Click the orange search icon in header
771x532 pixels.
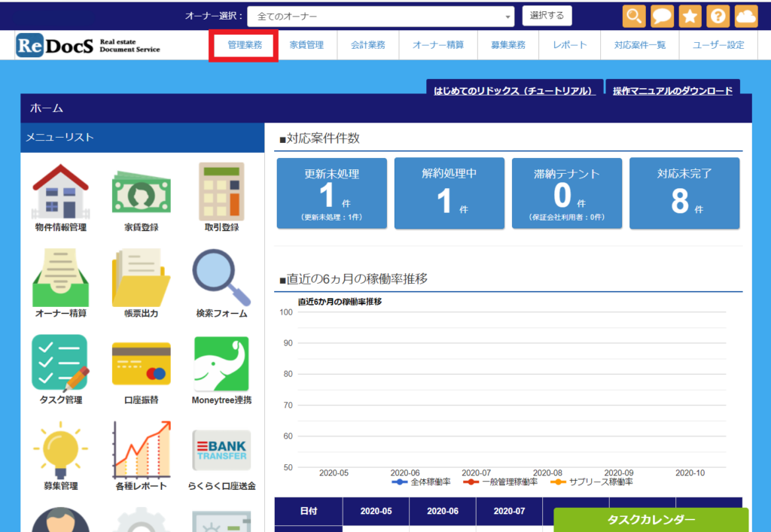(x=635, y=16)
